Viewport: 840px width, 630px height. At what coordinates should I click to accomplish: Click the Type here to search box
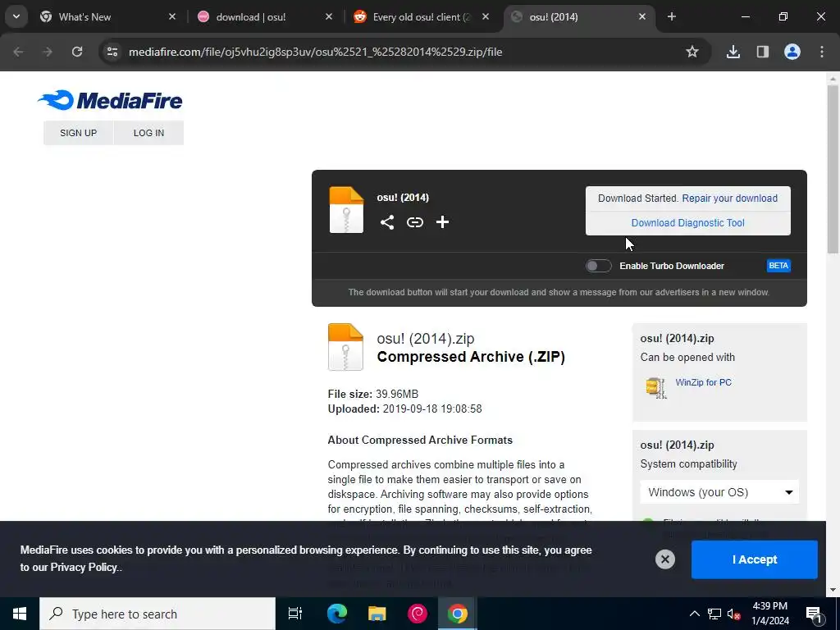(157, 614)
